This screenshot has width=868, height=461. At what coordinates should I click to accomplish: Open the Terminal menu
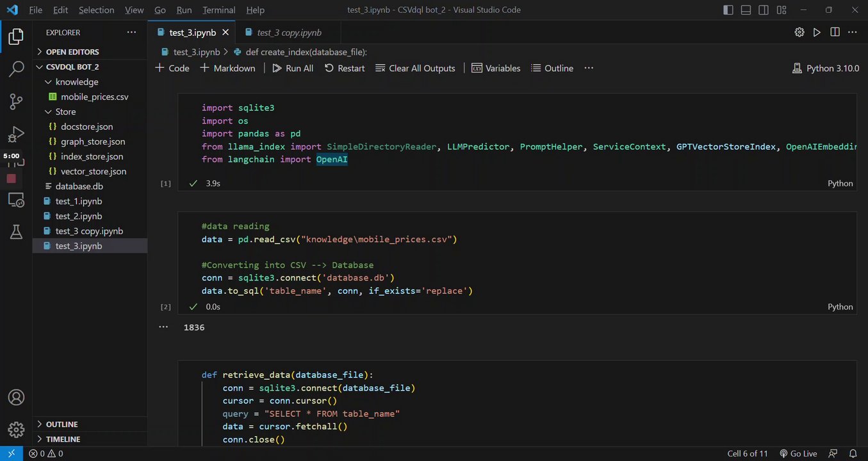(219, 10)
